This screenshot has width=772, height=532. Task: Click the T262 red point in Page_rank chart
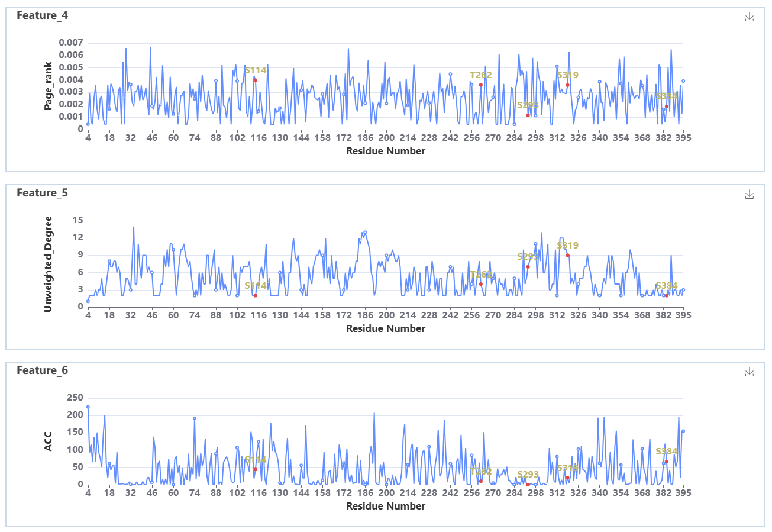click(481, 85)
